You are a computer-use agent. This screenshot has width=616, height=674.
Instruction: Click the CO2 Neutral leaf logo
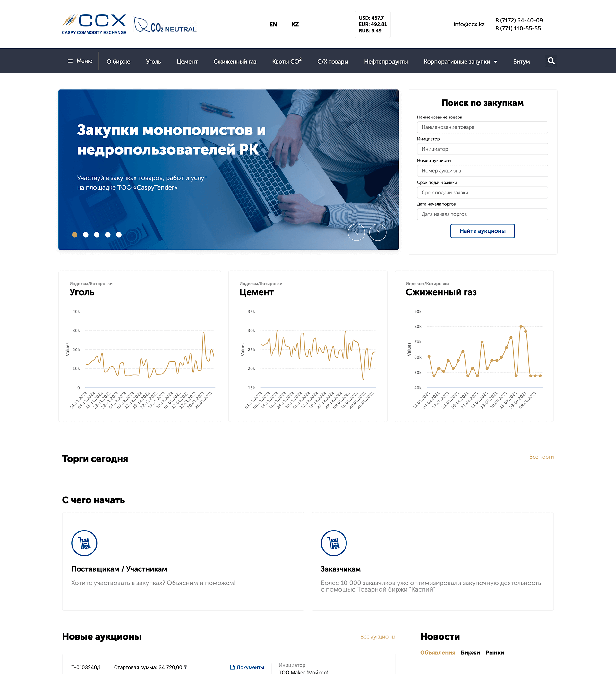(x=165, y=25)
